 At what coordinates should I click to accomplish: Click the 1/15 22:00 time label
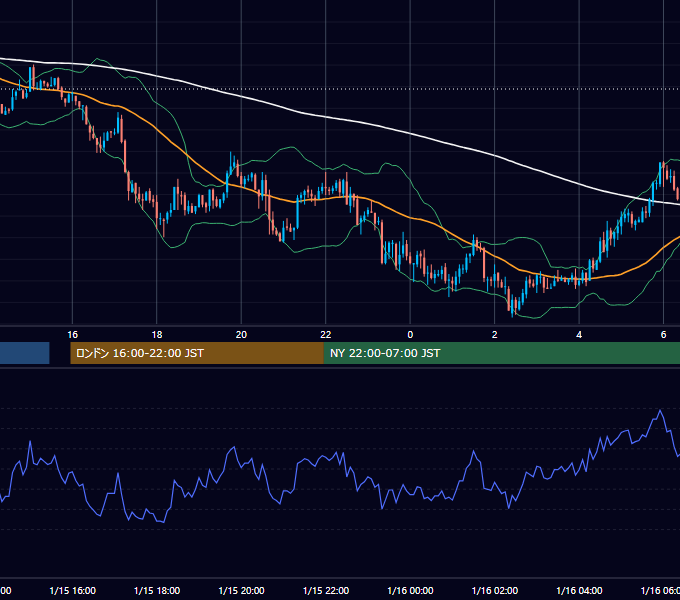point(326,590)
